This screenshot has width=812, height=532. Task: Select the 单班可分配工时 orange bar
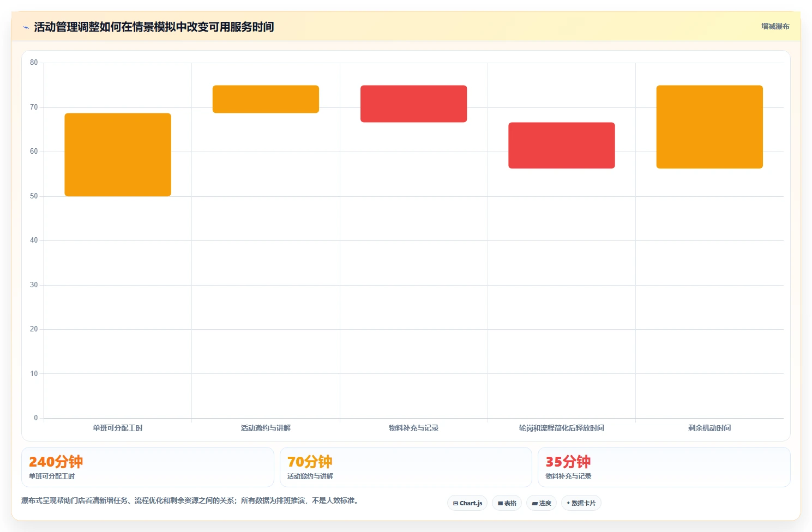(118, 155)
